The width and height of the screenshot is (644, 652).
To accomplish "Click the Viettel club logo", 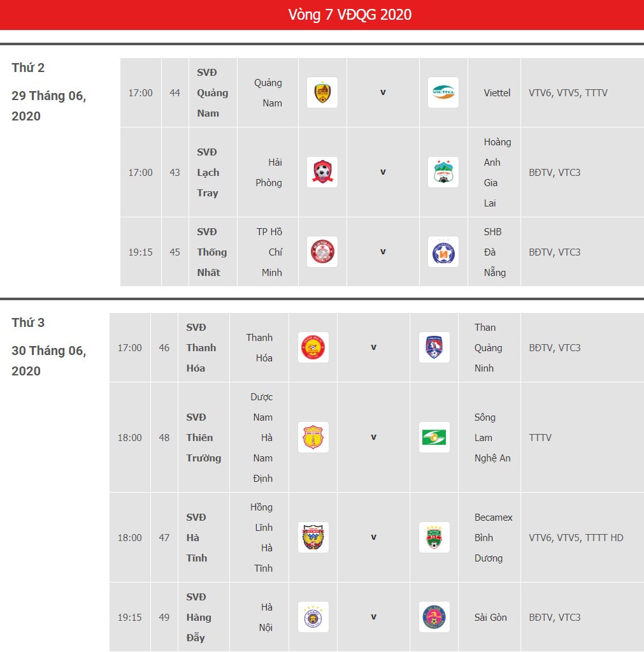I will [443, 92].
